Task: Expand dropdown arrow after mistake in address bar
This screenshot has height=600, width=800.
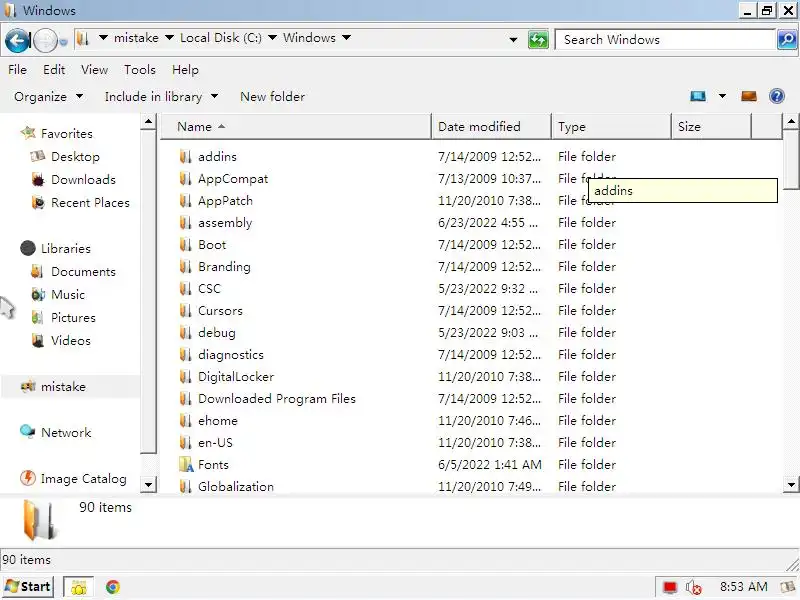Action: click(169, 38)
